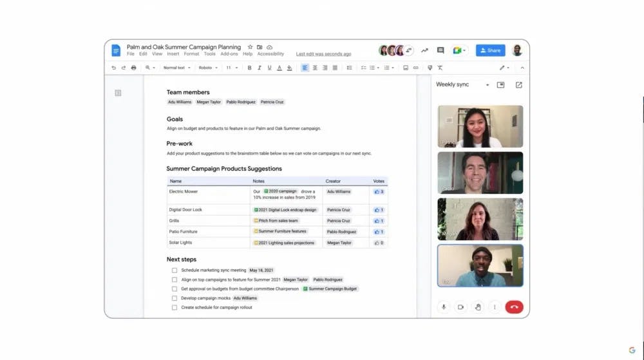Screen dimensions: 644x360
Task: Click the blue Share button
Action: point(490,50)
